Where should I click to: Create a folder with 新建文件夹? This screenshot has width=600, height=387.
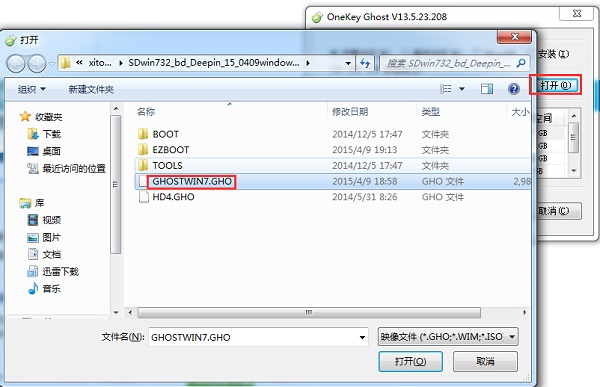pyautogui.click(x=91, y=89)
